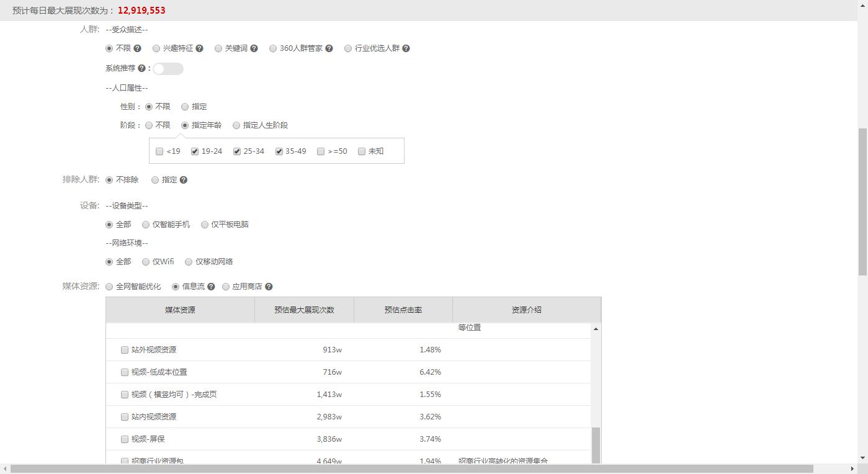Screen dimensions: 868x474
Task: Select 仅智能手机 device type
Action: click(146, 225)
